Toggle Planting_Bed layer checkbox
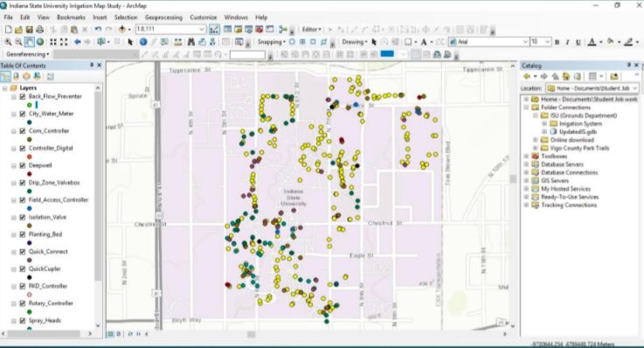This screenshot has height=348, width=644. coord(23,234)
